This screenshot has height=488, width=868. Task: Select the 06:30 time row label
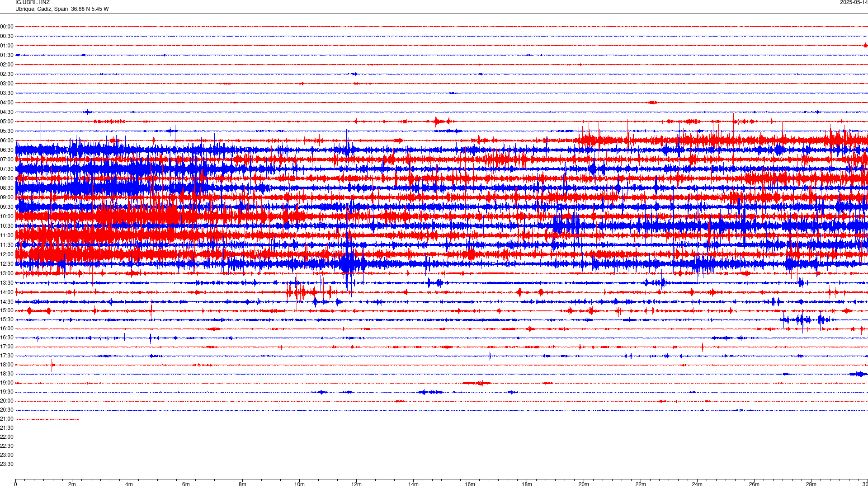click(x=7, y=150)
